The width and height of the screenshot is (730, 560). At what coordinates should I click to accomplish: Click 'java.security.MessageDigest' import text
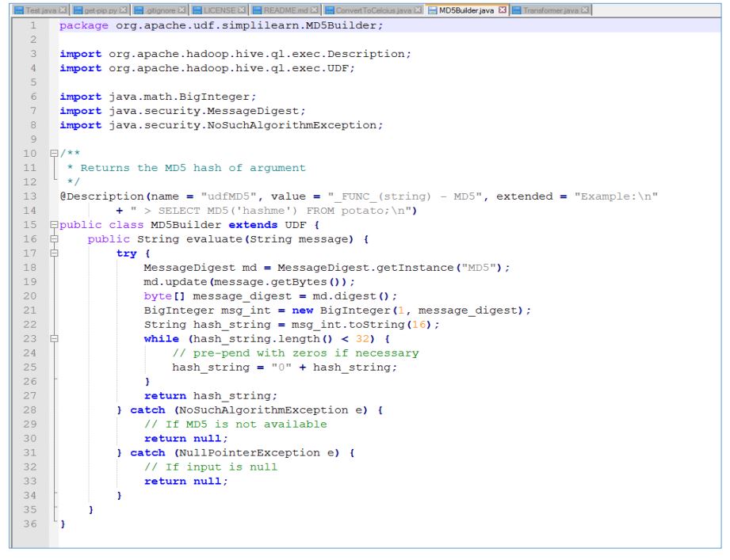tap(204, 111)
